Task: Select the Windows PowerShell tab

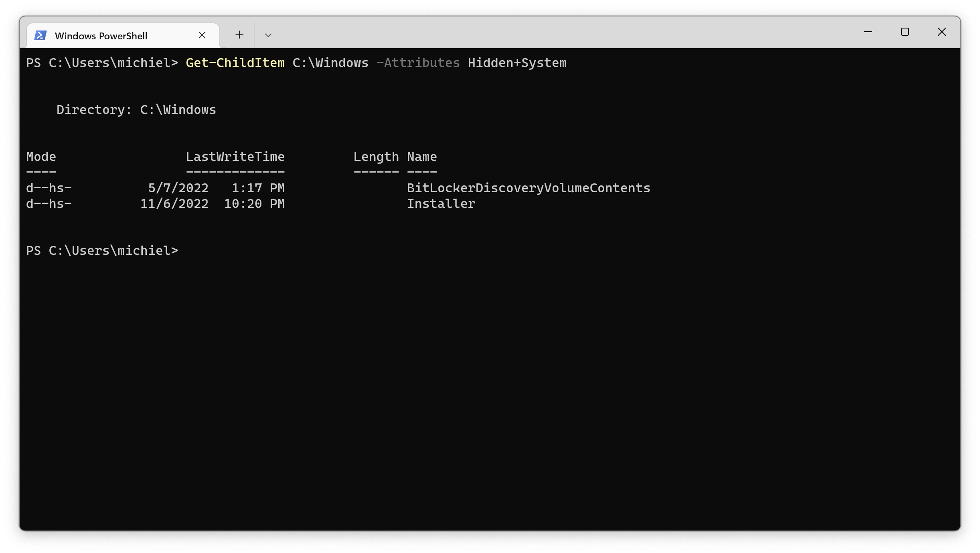Action: (x=123, y=36)
